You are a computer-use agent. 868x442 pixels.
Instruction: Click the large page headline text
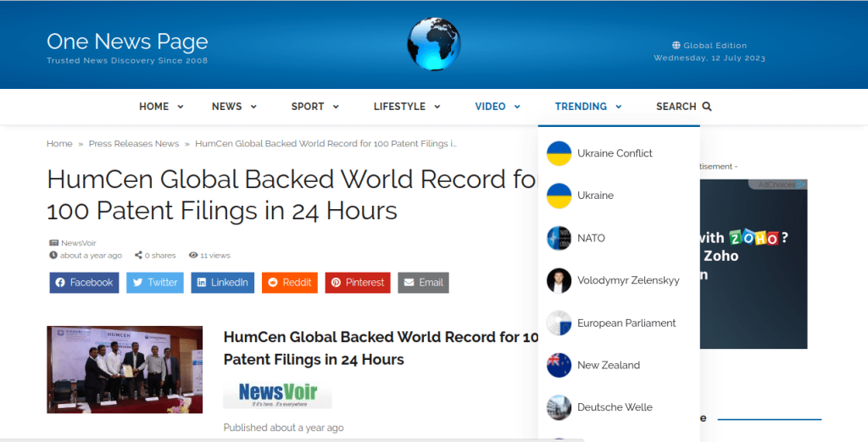[x=292, y=195]
